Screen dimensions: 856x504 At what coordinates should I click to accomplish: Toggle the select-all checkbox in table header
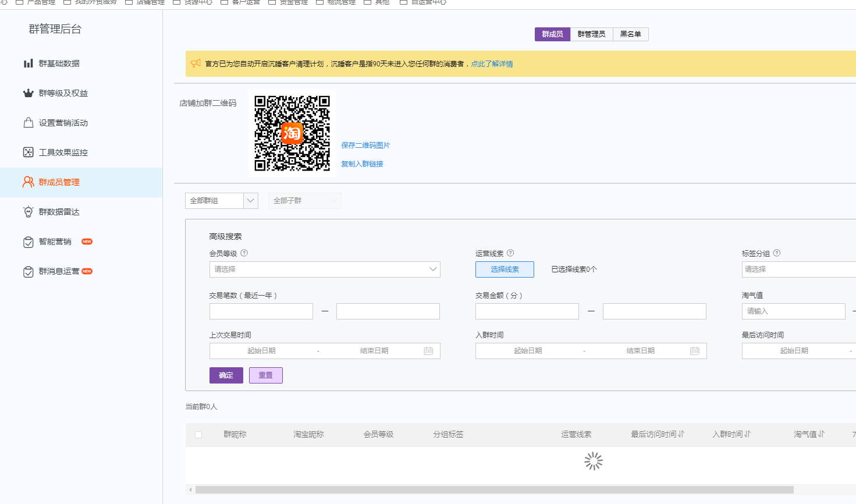[198, 435]
